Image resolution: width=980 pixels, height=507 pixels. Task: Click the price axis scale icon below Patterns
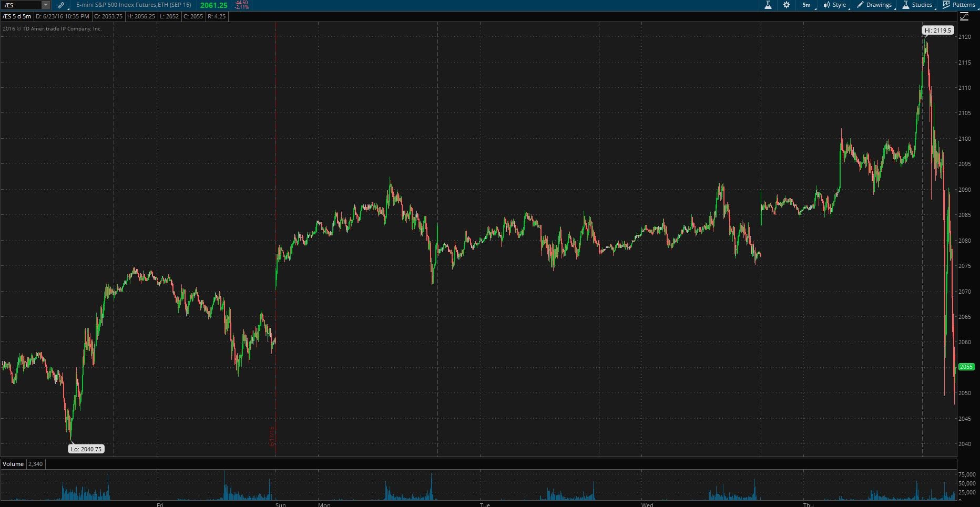coord(964,16)
